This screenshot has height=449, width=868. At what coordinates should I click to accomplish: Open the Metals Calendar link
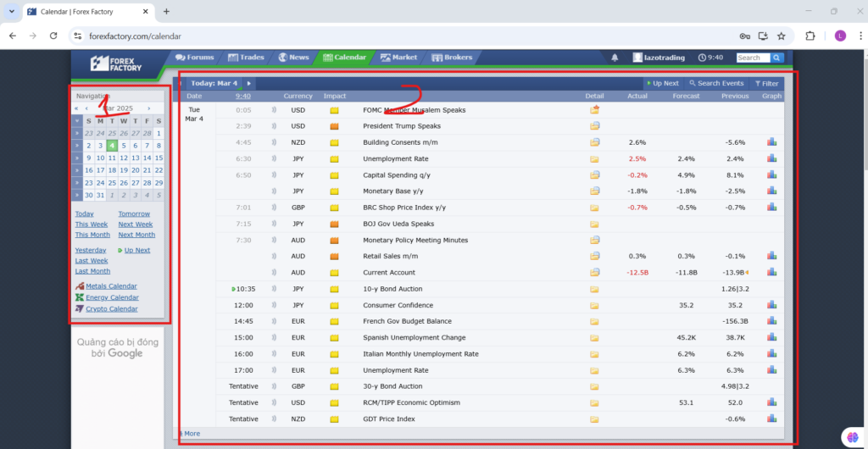(111, 286)
